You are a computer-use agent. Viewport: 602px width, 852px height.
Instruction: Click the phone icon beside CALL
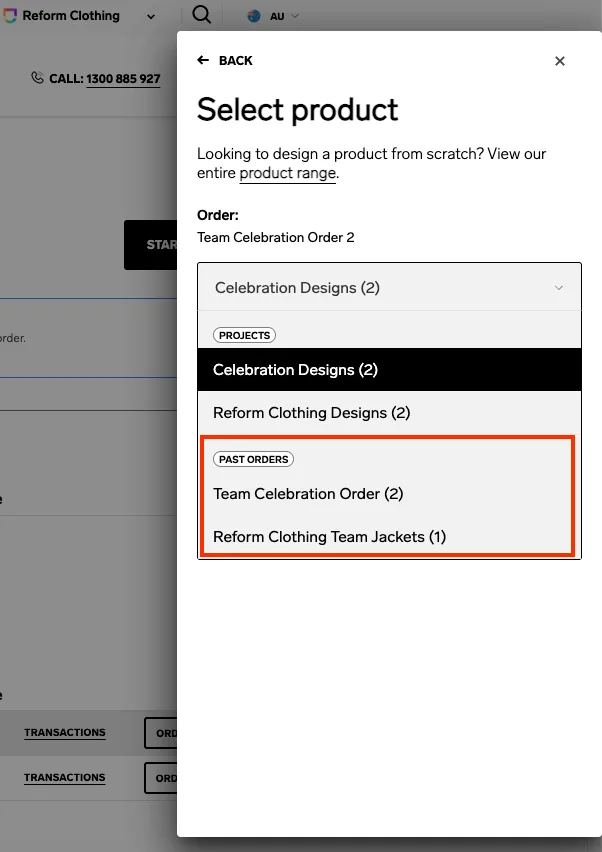coord(37,78)
